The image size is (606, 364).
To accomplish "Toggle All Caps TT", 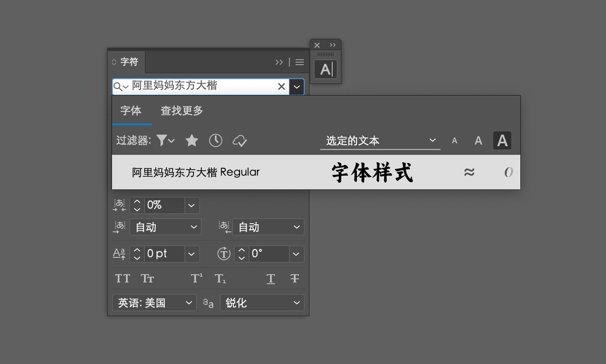I will (122, 279).
